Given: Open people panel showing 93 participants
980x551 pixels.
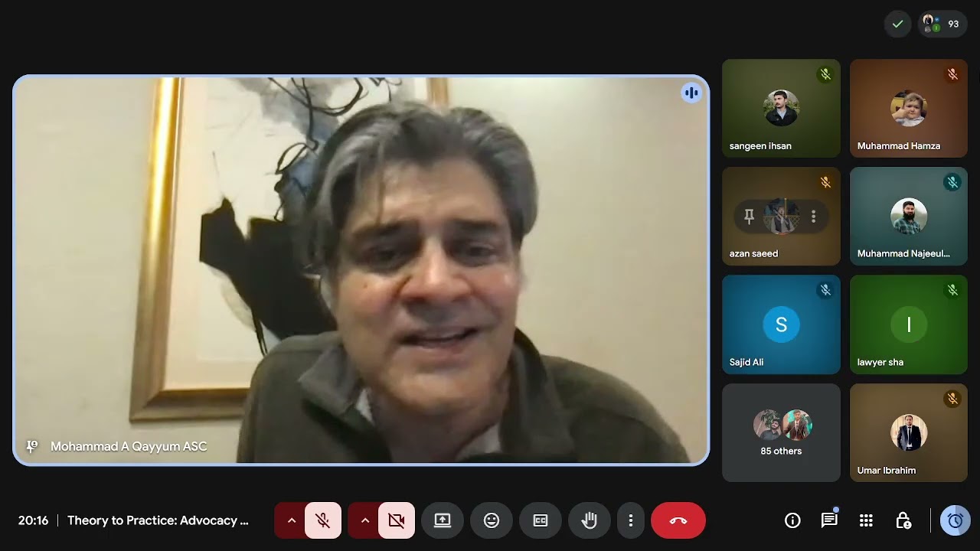Looking at the screenshot, I should coord(943,24).
